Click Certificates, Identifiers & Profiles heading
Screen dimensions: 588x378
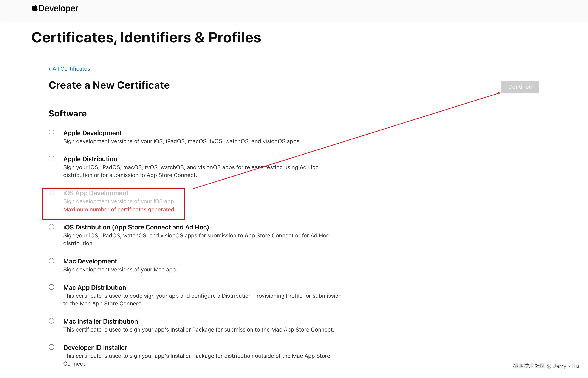click(x=146, y=37)
